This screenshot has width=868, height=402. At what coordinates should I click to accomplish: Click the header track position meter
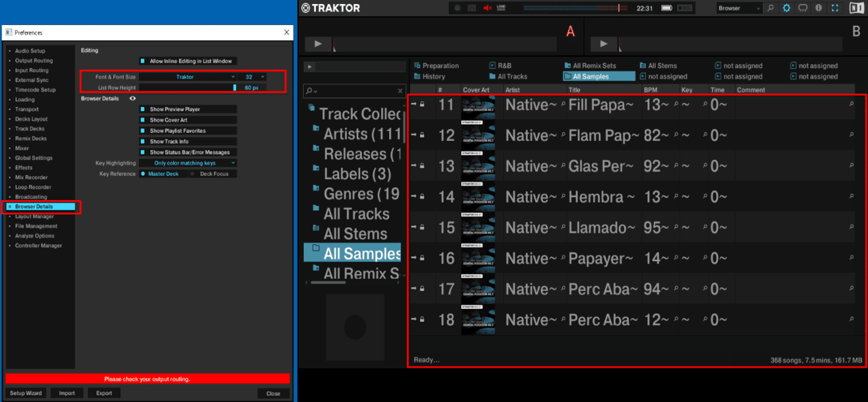pyautogui.click(x=576, y=8)
